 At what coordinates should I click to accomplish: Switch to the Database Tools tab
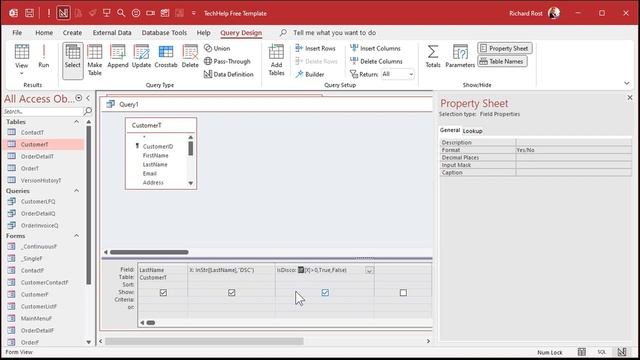click(164, 33)
